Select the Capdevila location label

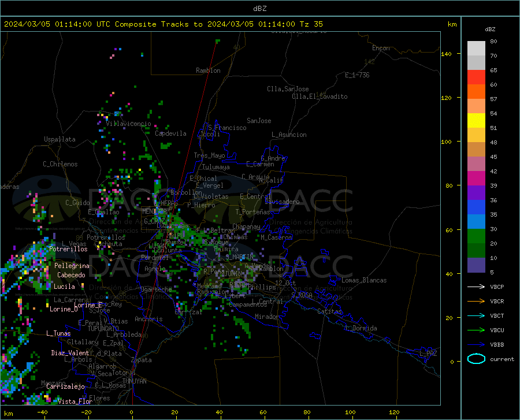(x=170, y=133)
